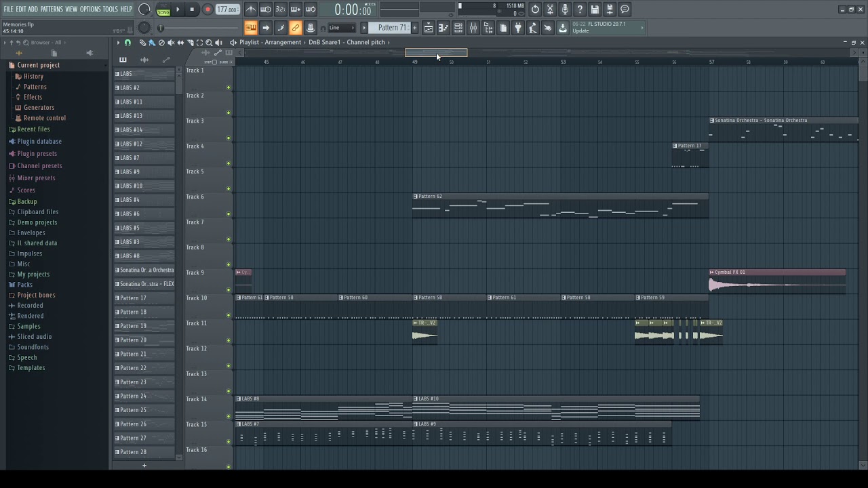
Task: Toggle the playlist magnet snap icon
Action: (127, 43)
